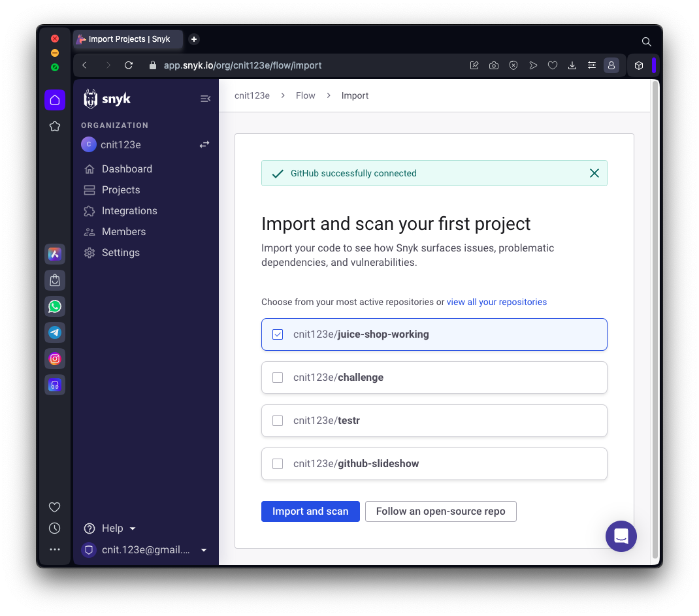
Task: Open the music player sidebar icon
Action: [x=55, y=385]
